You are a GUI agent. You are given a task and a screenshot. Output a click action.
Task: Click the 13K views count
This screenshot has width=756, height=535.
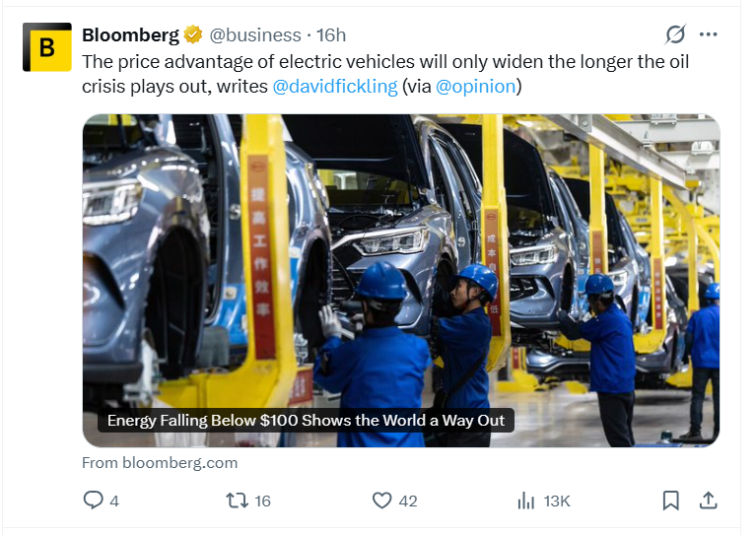[556, 501]
